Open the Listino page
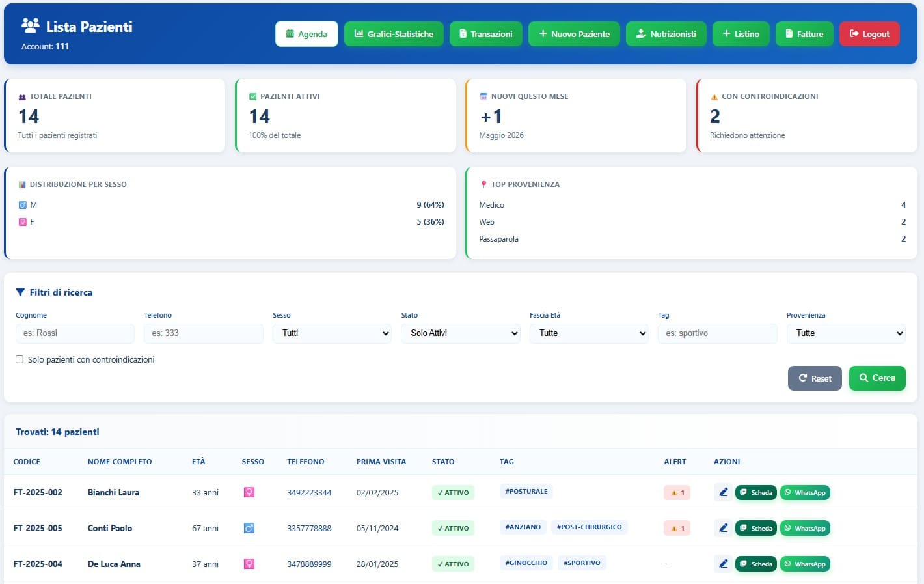 pos(741,34)
